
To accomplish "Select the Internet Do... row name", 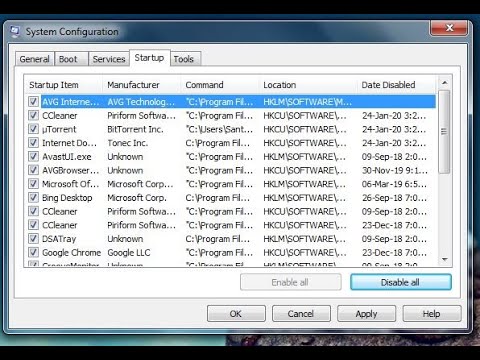I will tap(69, 143).
